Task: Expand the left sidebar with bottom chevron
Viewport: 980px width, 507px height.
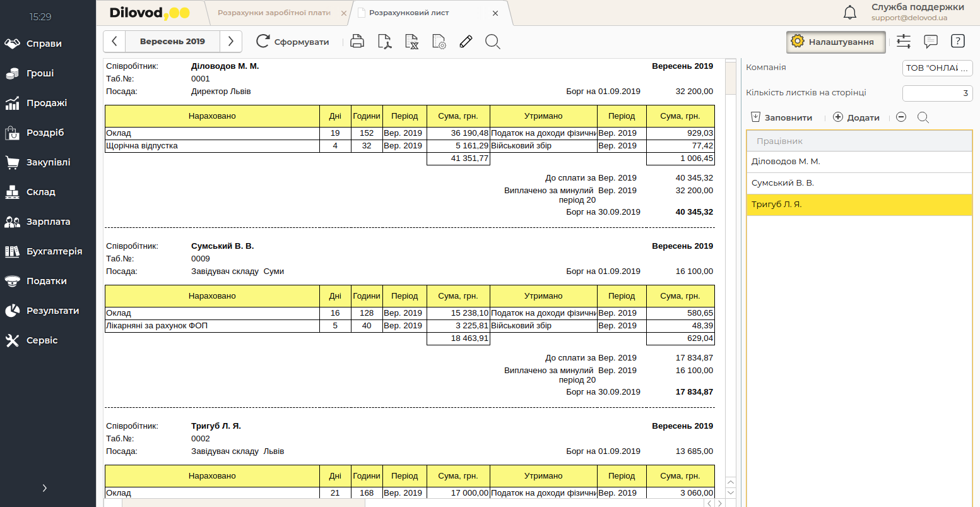Action: coord(44,488)
